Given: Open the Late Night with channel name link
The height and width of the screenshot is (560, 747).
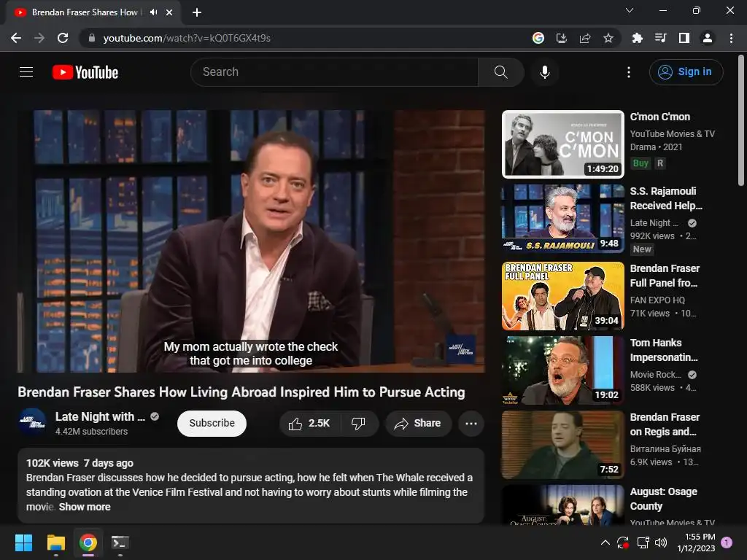Looking at the screenshot, I should tap(100, 416).
